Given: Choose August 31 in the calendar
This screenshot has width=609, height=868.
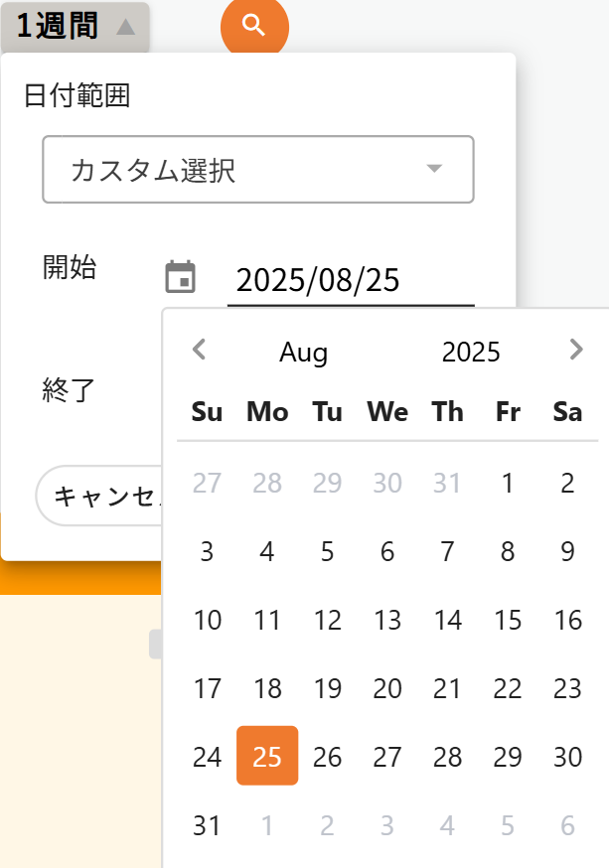Looking at the screenshot, I should pyautogui.click(x=207, y=825).
